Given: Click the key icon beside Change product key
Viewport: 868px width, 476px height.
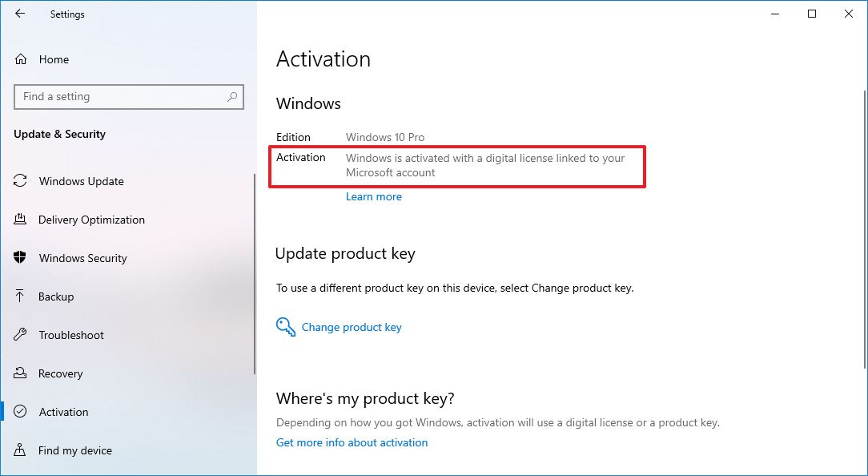Looking at the screenshot, I should click(x=285, y=327).
